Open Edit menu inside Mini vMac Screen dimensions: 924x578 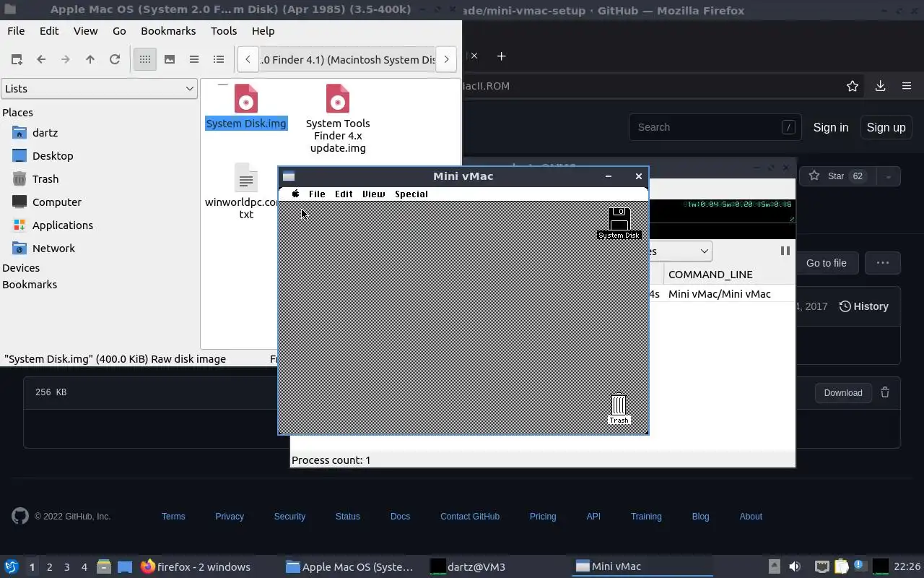344,194
